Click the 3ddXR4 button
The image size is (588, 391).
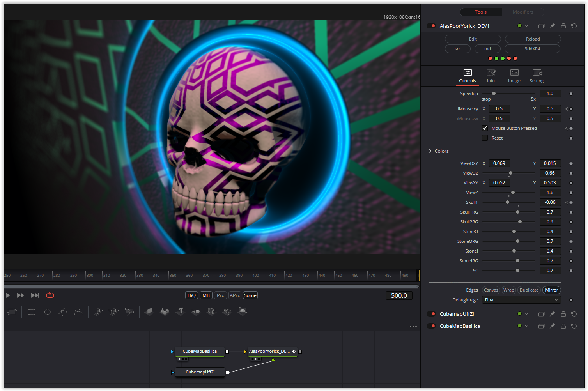pyautogui.click(x=532, y=49)
